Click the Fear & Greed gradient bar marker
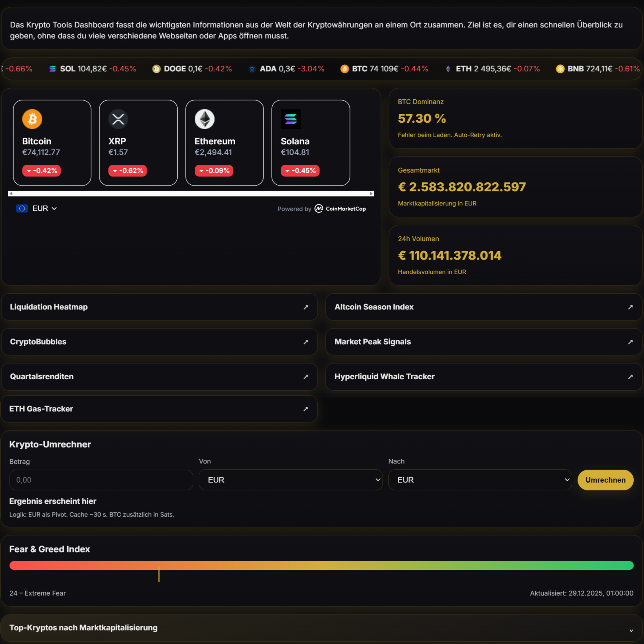This screenshot has height=644, width=644. tap(159, 574)
